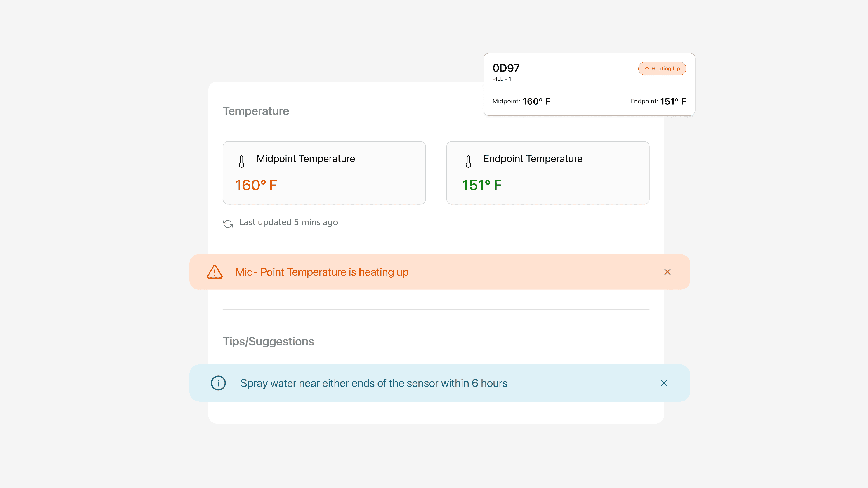The height and width of the screenshot is (488, 868).
Task: Click the info circle icon in tip
Action: [218, 383]
